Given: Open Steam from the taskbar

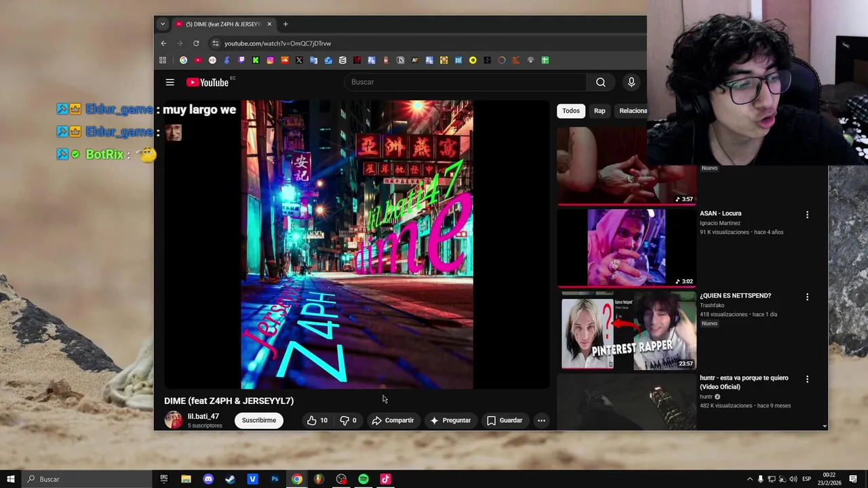Looking at the screenshot, I should tap(230, 479).
